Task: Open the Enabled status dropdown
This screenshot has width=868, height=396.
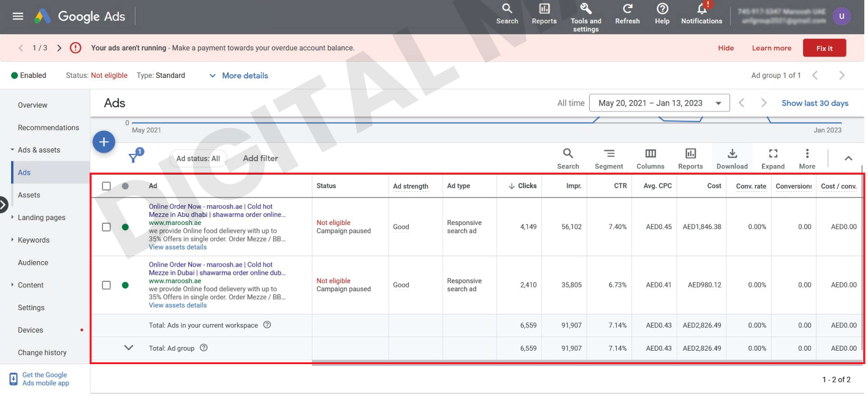Action: pyautogui.click(x=28, y=75)
